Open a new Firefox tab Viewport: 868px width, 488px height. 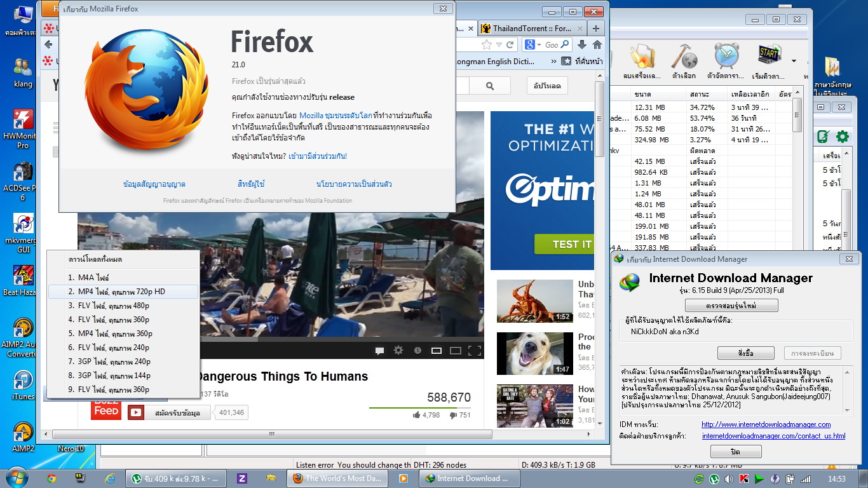[x=595, y=29]
